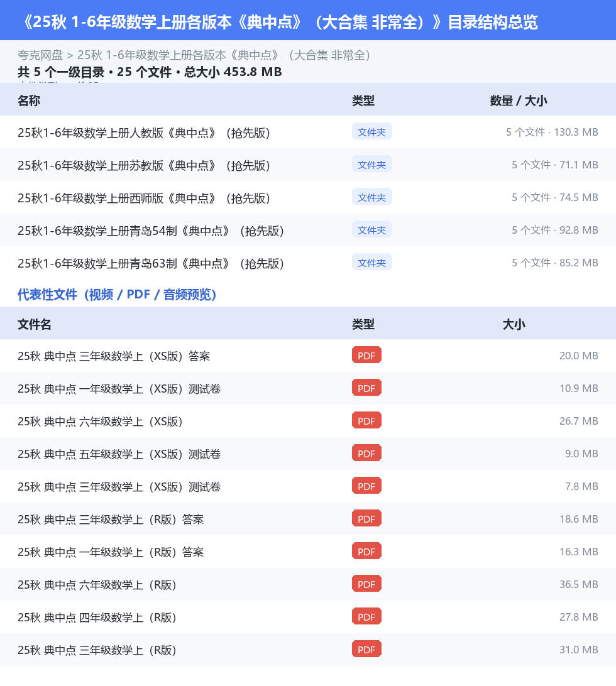Click PDF badge for 一年级数学上（R版）答案
The height and width of the screenshot is (686, 616).
(x=366, y=552)
